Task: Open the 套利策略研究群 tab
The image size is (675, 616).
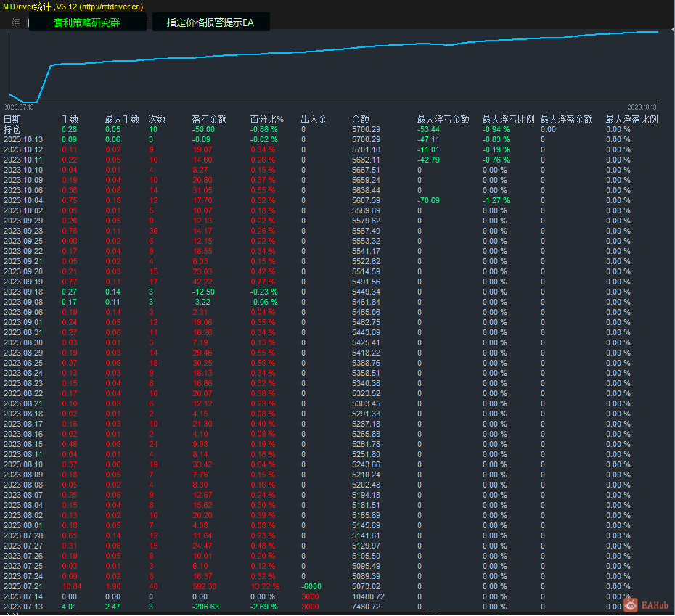Action: point(87,22)
